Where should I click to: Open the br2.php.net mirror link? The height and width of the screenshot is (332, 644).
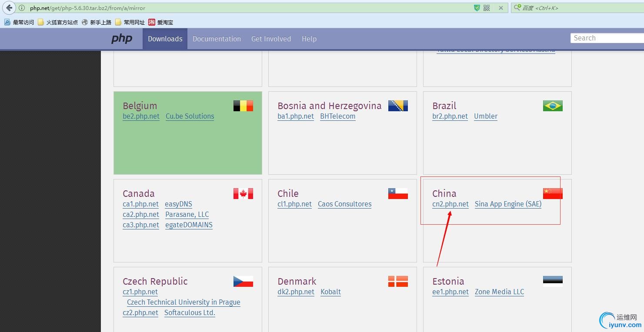(450, 116)
